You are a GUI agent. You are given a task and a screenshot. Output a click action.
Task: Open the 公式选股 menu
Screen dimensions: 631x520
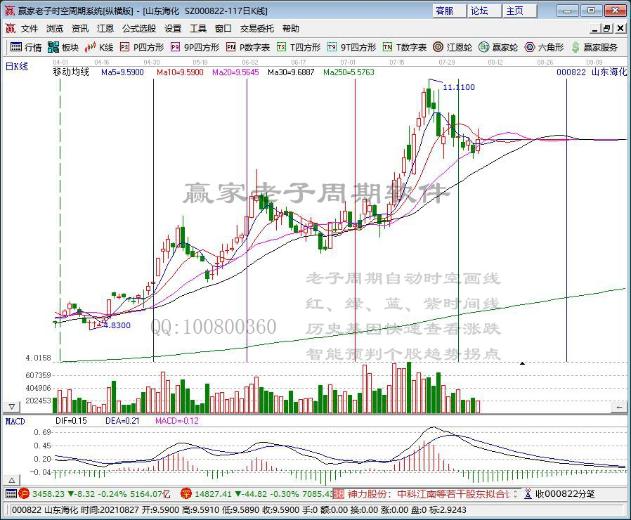139,29
